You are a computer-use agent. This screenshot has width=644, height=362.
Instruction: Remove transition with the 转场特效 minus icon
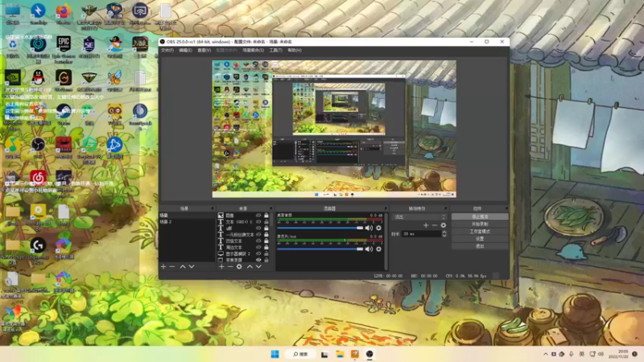(435, 225)
